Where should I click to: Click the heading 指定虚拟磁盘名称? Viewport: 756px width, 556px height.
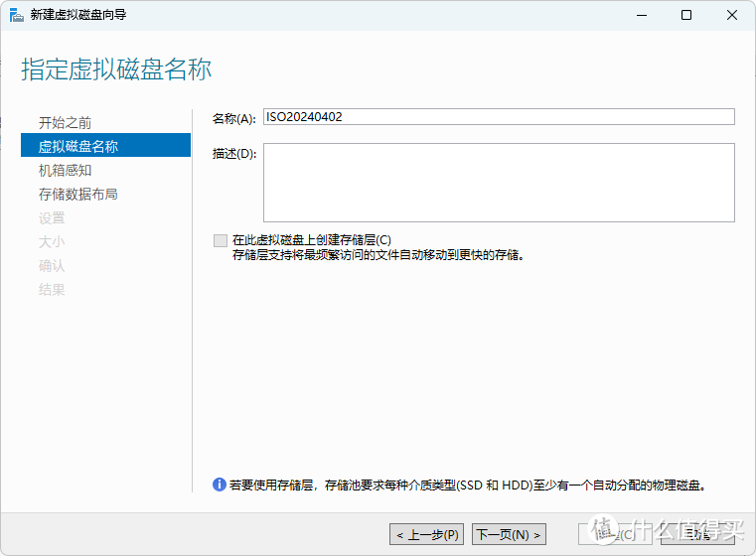pos(116,69)
